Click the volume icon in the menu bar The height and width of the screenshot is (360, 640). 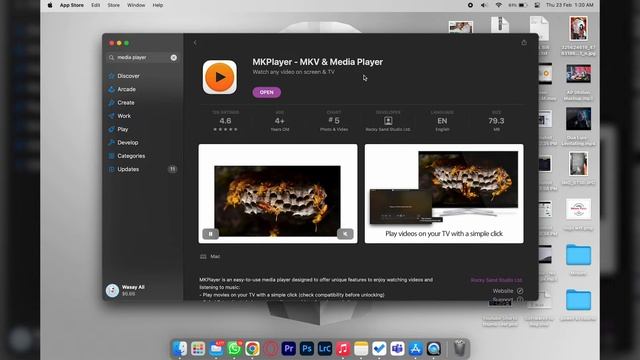click(484, 5)
